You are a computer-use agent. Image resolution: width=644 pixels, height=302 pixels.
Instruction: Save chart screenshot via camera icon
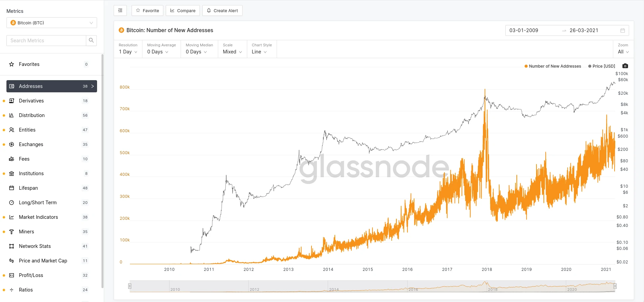click(625, 66)
